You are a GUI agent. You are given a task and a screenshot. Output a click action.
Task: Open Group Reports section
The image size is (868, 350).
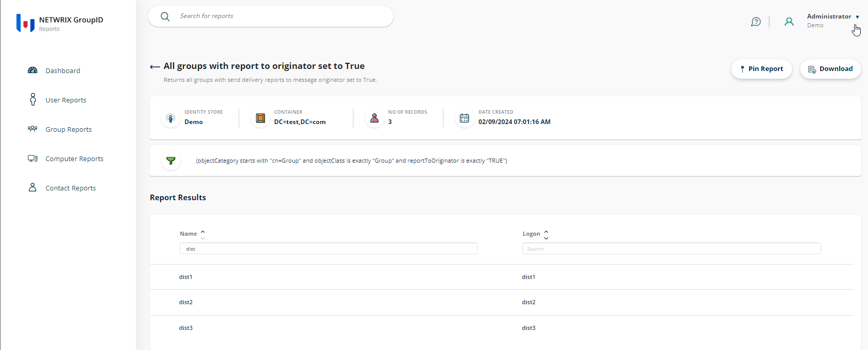point(68,129)
